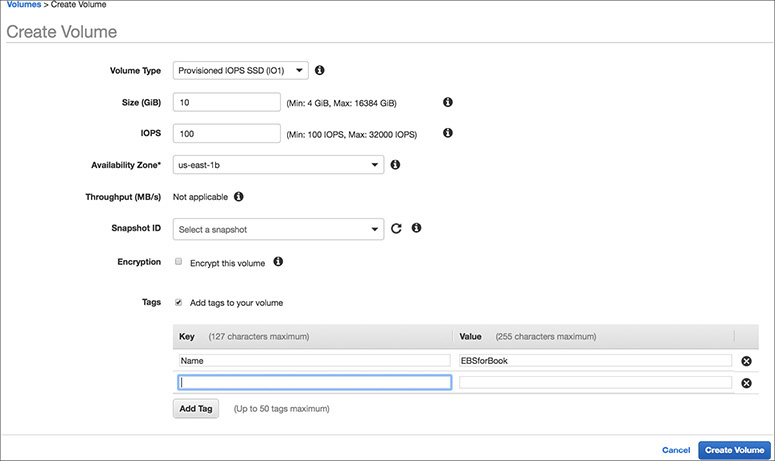775x461 pixels.
Task: Click the Throughput info icon
Action: click(239, 197)
